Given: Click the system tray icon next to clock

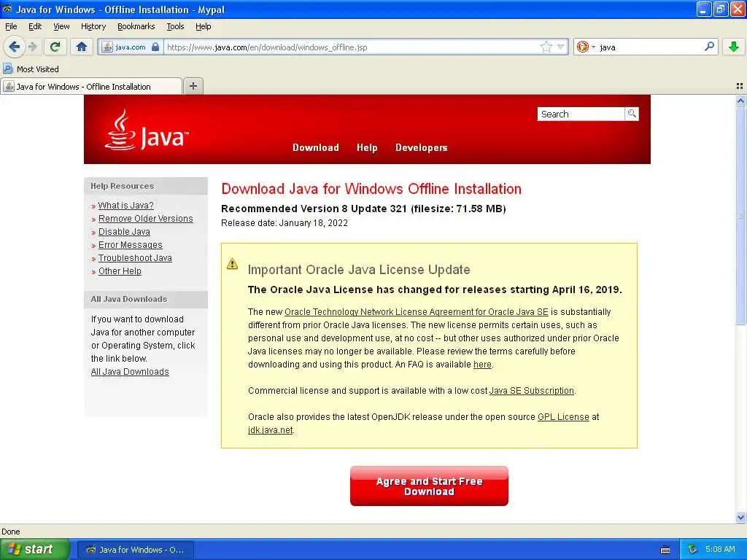Looking at the screenshot, I should (693, 549).
